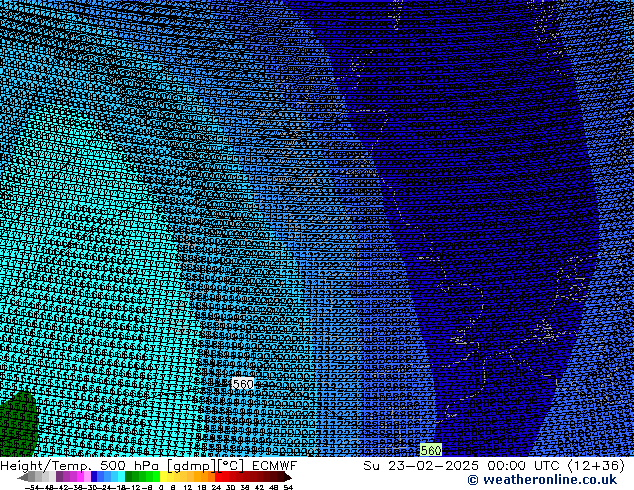Image resolution: width=634 pixels, height=490 pixels.
Task: Pick the bright red legend swatch at 24
Action: click(218, 477)
